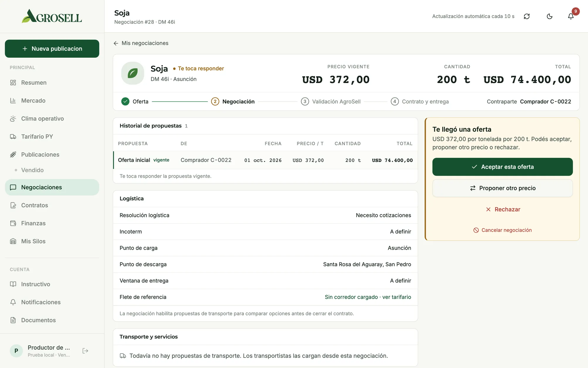Screen dimensions: 588x368
Task: Click the 'Te toca responder' status label
Action: click(x=201, y=69)
